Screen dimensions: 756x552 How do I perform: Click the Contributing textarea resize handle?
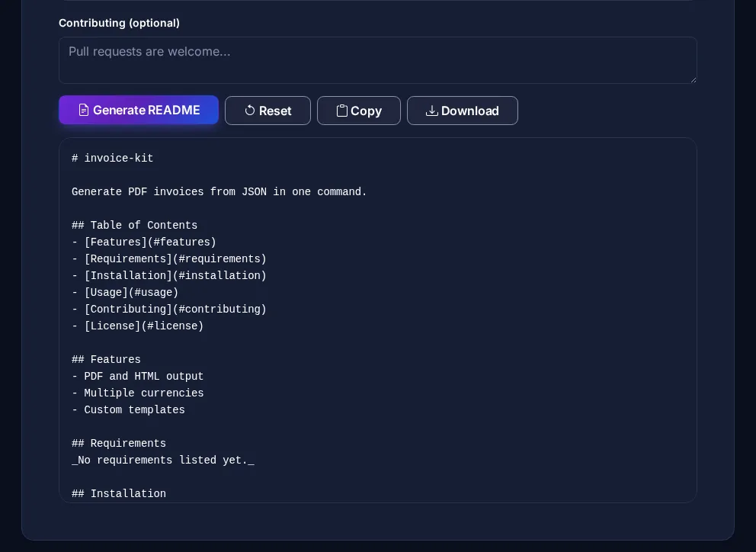tap(694, 79)
